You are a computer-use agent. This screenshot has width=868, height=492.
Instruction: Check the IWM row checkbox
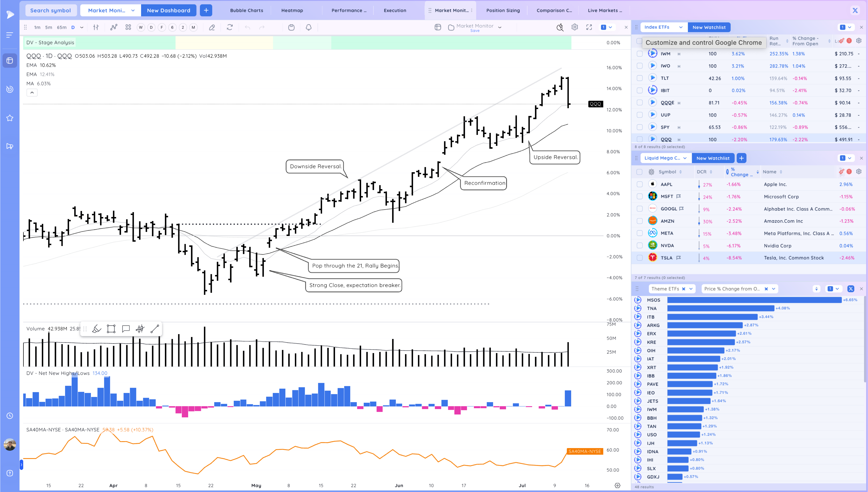[639, 54]
